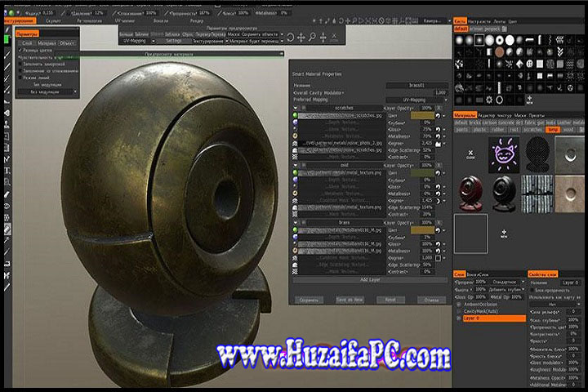
Task: Click the Add Layer button
Action: [x=370, y=280]
